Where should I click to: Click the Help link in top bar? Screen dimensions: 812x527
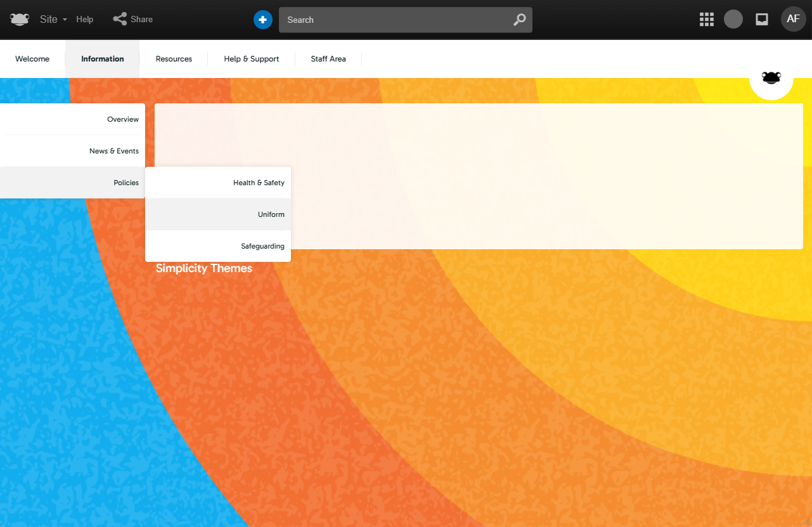[x=85, y=20]
